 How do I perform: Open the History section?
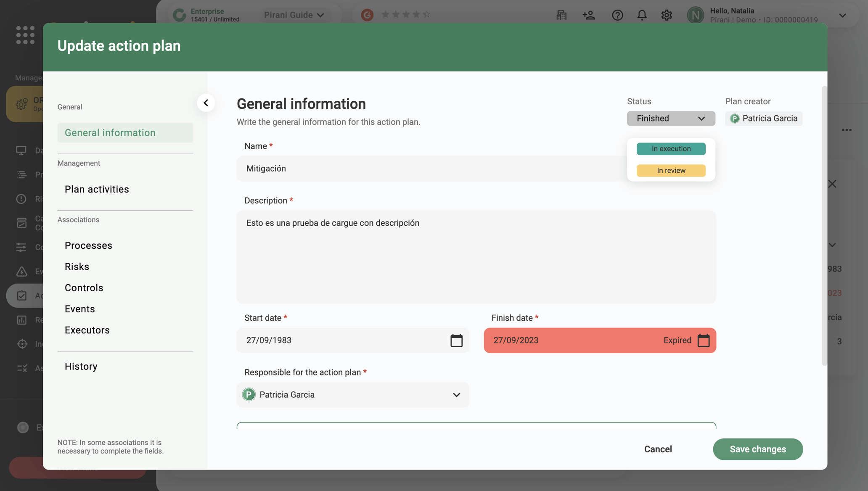click(x=81, y=366)
